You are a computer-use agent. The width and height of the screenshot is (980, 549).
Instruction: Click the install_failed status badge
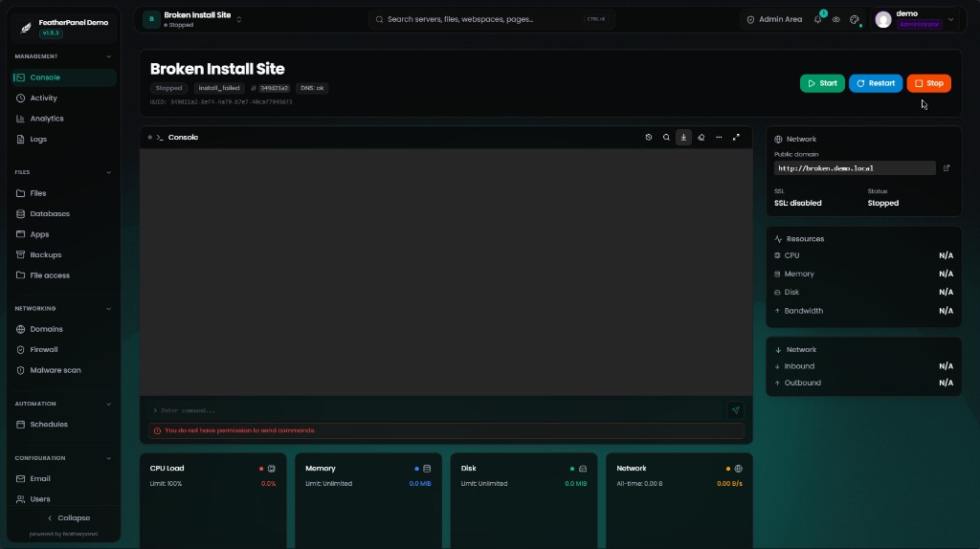tap(219, 88)
